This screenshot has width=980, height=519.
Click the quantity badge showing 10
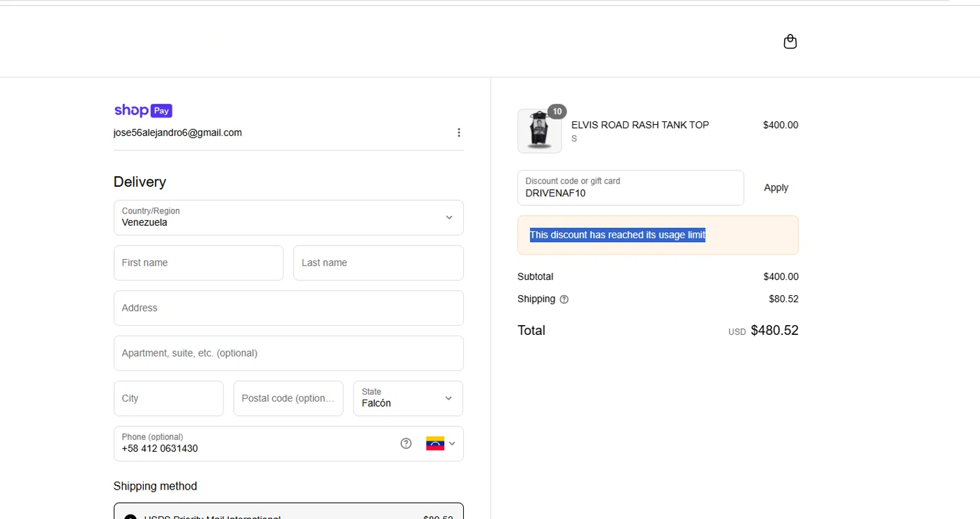pos(557,112)
